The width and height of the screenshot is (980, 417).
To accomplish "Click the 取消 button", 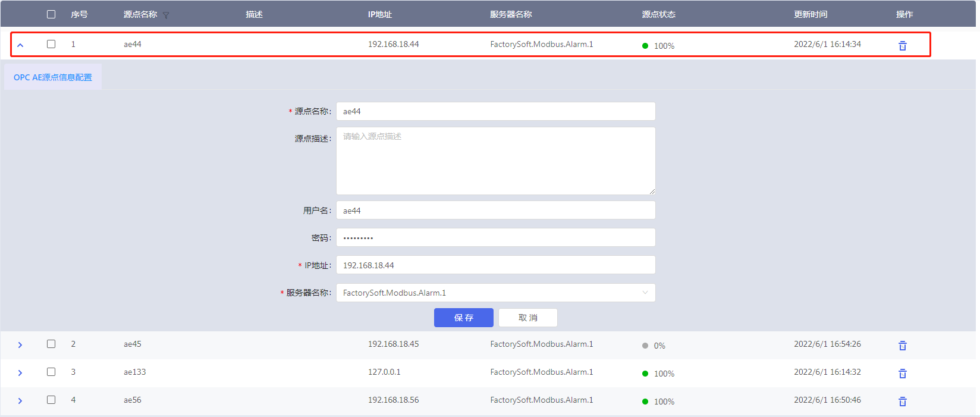I will click(x=527, y=318).
